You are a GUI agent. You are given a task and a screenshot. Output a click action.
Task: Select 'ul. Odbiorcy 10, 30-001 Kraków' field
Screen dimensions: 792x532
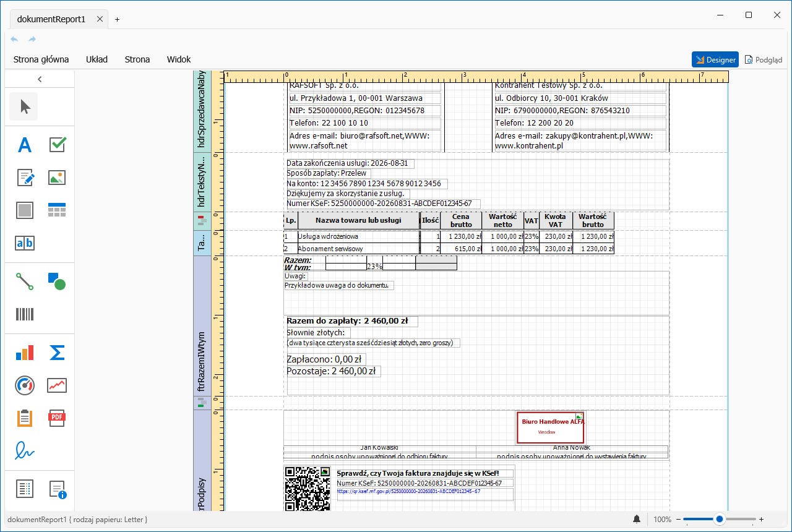click(580, 98)
